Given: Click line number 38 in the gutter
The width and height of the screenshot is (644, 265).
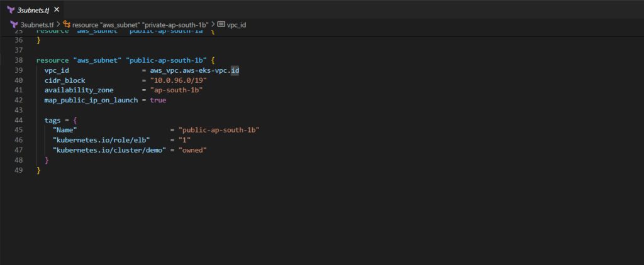Looking at the screenshot, I should (18, 60).
